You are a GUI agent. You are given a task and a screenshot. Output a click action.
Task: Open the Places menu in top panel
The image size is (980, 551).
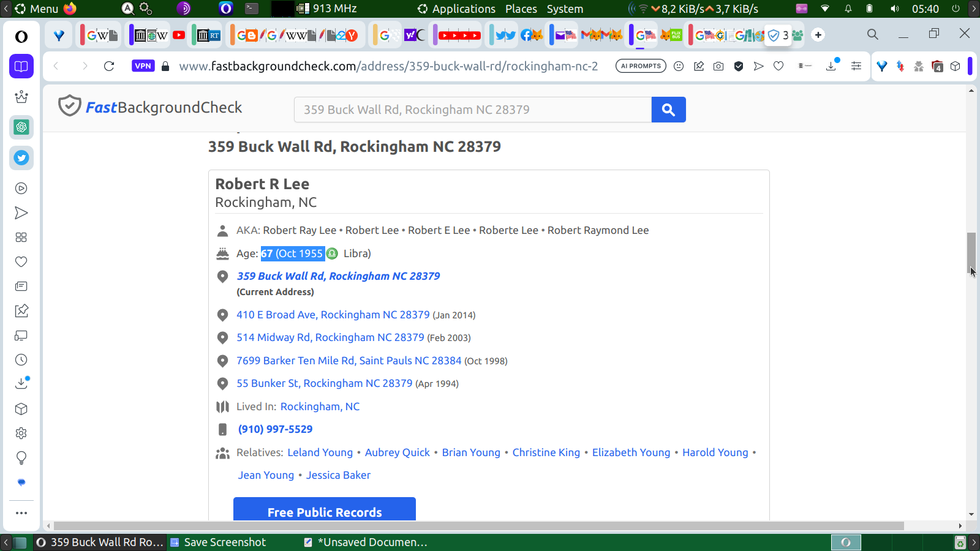tap(521, 9)
